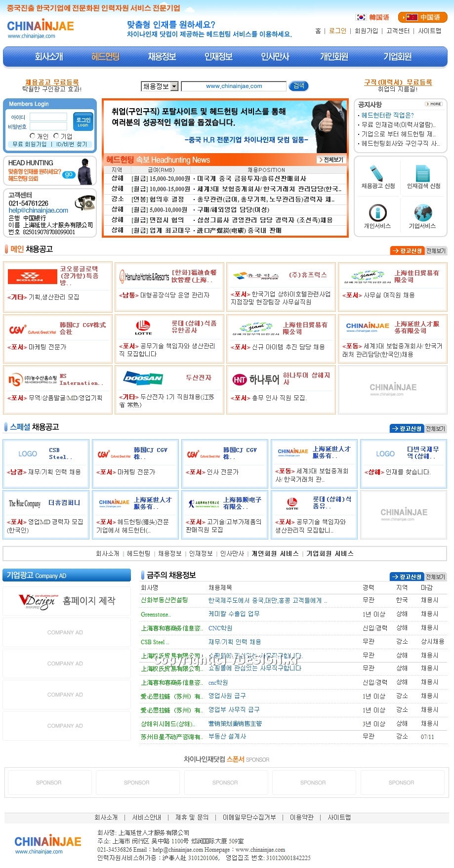Screen dimensions: 454x868
Task: Open the 하나투어 HNT logo ad
Action: tap(255, 379)
